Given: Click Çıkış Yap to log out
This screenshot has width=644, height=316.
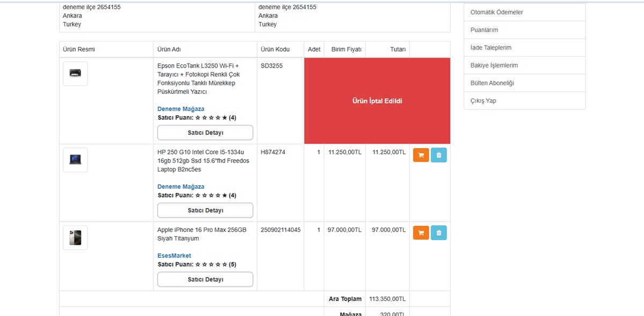Looking at the screenshot, I should (483, 101).
